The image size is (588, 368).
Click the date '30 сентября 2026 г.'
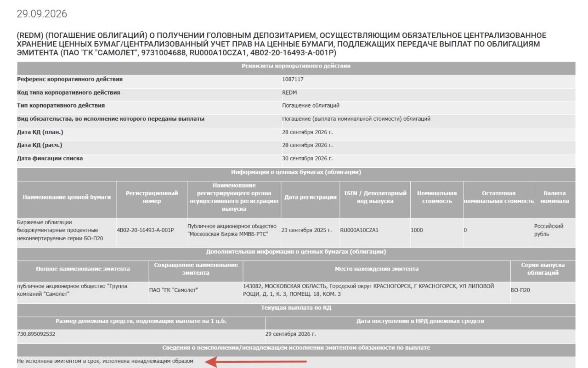[307, 159]
